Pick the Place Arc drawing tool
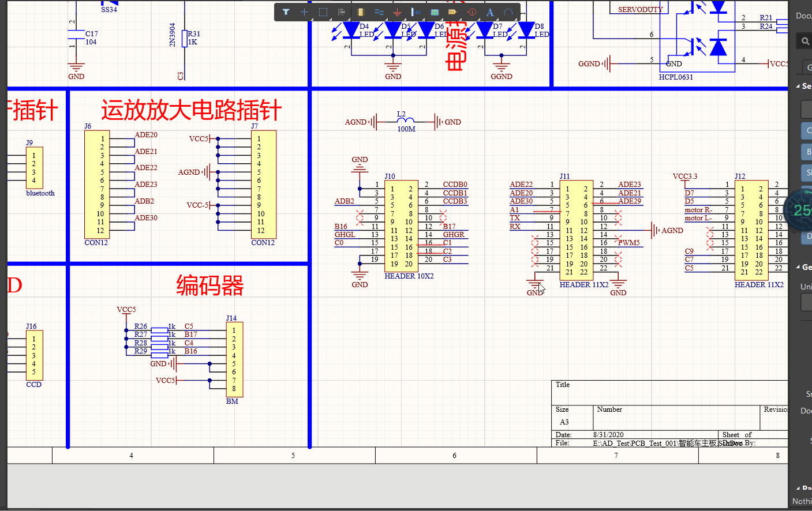This screenshot has height=511, width=812. pyautogui.click(x=508, y=12)
